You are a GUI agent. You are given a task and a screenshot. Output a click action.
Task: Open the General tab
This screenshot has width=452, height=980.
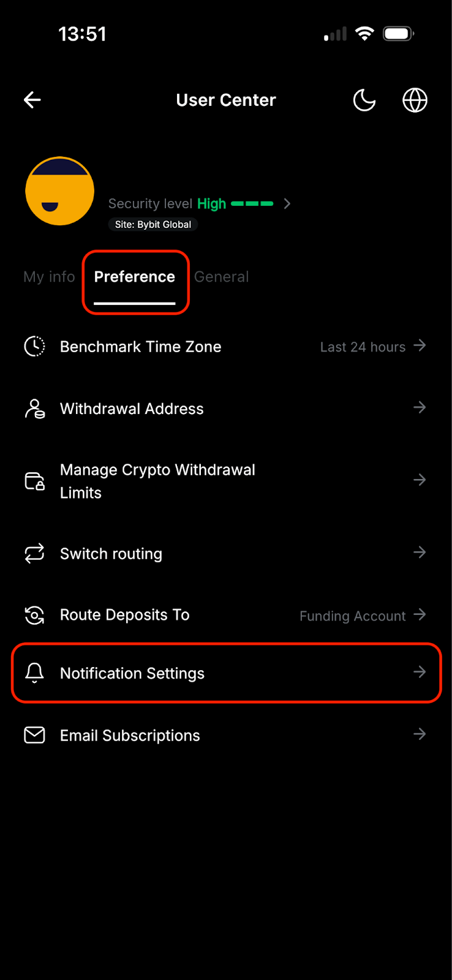[x=221, y=277]
